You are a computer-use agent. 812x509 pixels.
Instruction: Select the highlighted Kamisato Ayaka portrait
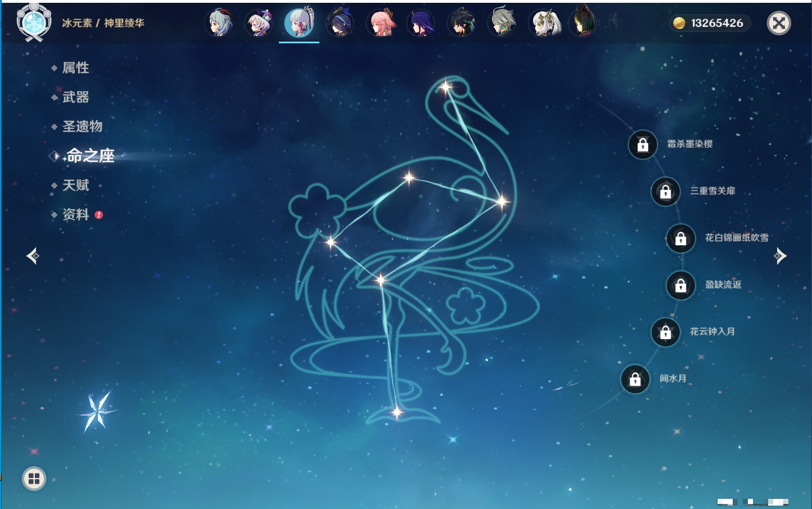tap(300, 22)
